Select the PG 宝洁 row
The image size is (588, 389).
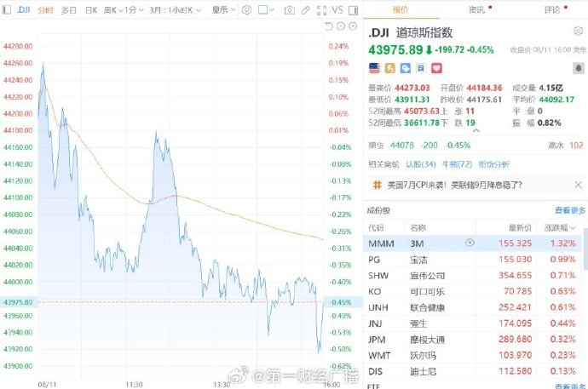click(x=472, y=260)
